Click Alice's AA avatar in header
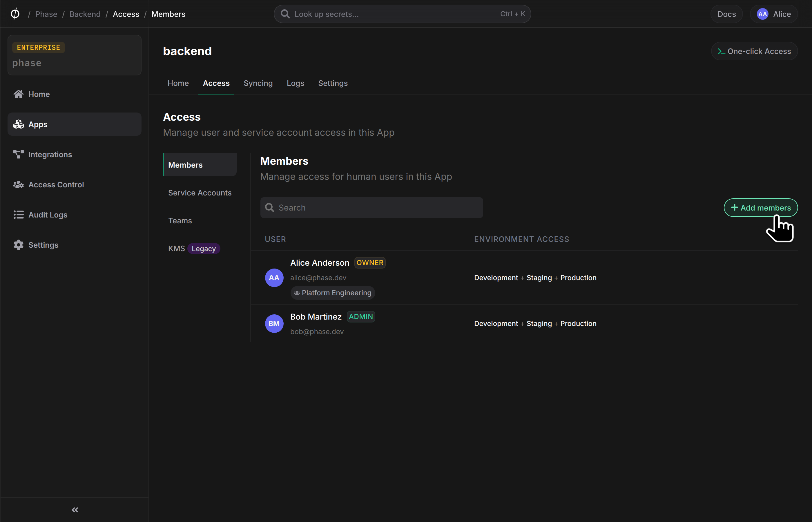Image resolution: width=812 pixels, height=522 pixels. click(x=762, y=14)
